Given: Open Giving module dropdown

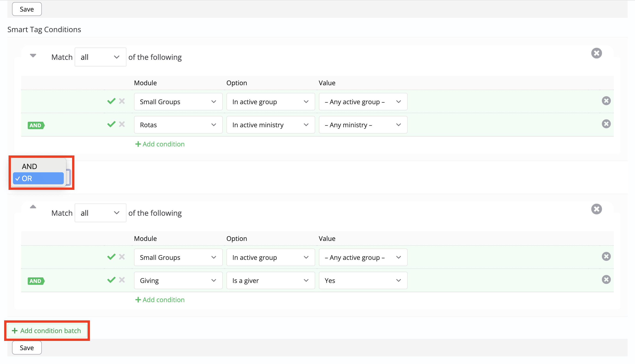Looking at the screenshot, I should coord(178,280).
